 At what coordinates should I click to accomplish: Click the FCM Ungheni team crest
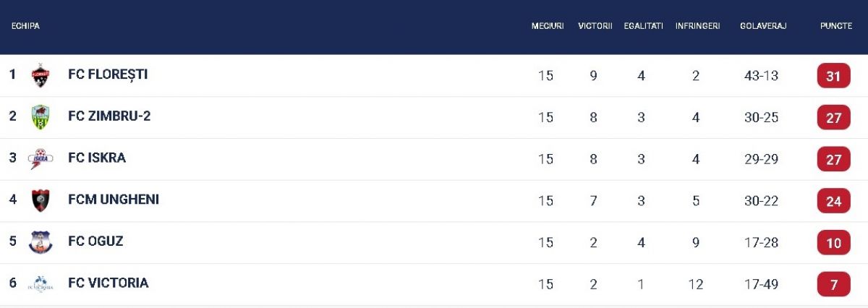click(41, 200)
